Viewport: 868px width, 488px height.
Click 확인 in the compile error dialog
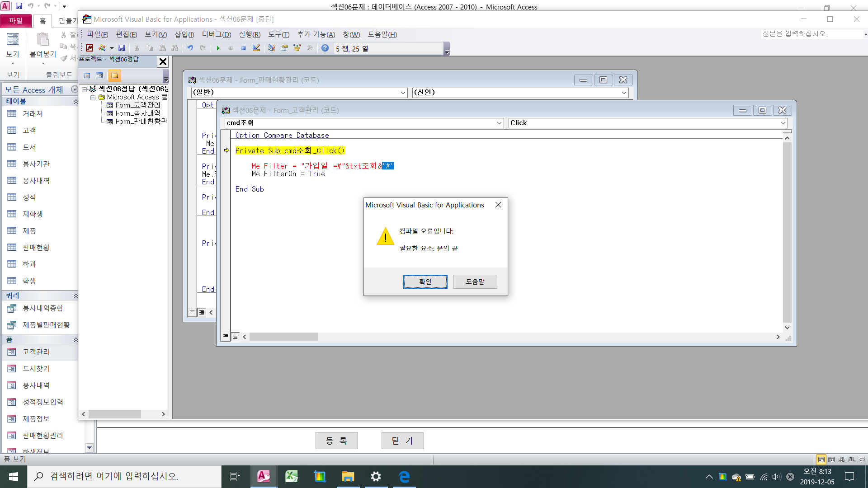[425, 282]
